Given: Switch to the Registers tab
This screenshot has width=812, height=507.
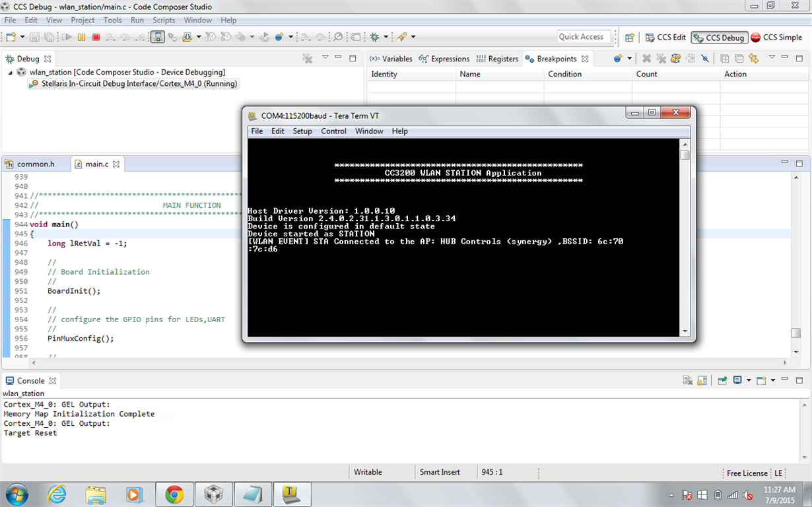Looking at the screenshot, I should click(x=497, y=59).
